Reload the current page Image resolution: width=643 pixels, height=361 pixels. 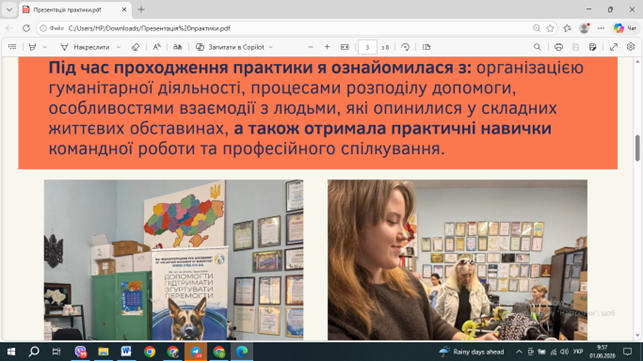pyautogui.click(x=26, y=28)
